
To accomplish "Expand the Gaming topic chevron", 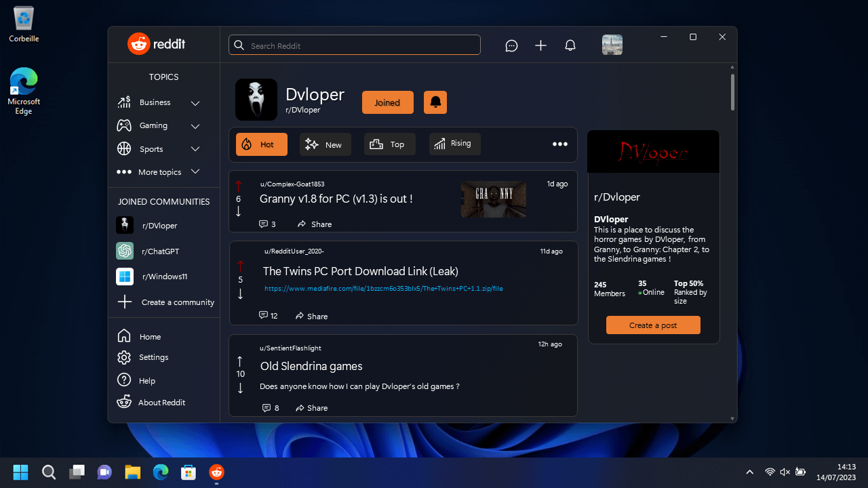I will click(195, 126).
